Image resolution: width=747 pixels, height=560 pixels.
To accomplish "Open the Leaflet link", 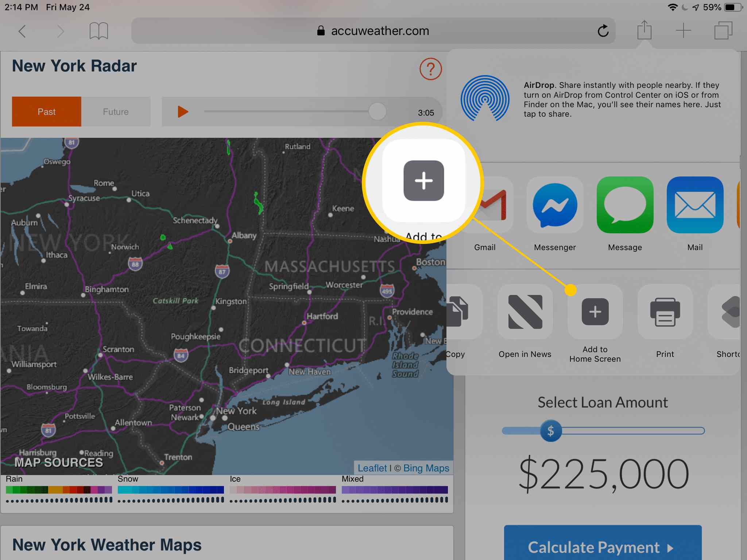I will pos(372,468).
